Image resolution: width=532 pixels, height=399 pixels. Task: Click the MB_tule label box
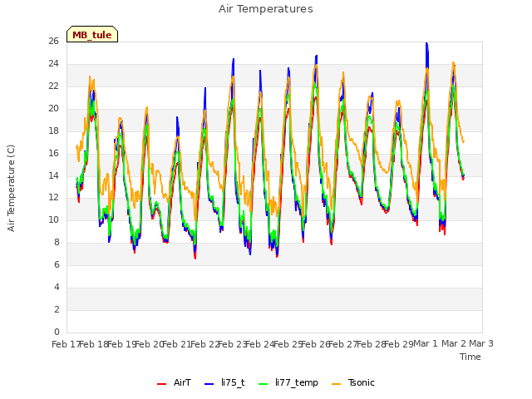coord(92,34)
